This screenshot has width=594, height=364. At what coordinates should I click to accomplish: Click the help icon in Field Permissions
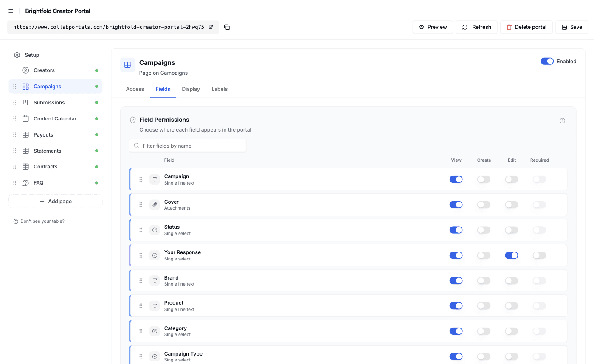562,121
